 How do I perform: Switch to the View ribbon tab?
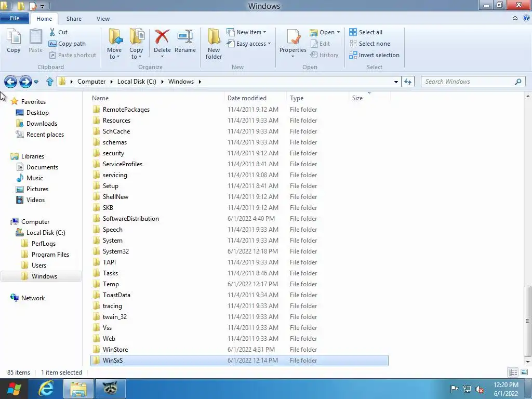click(x=103, y=19)
